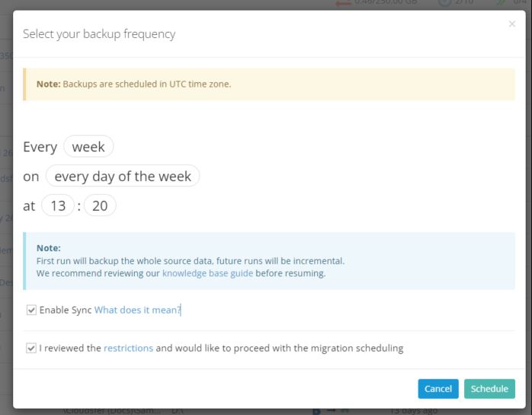The image size is (532, 415).
Task: Click the Schedule button
Action: point(489,388)
